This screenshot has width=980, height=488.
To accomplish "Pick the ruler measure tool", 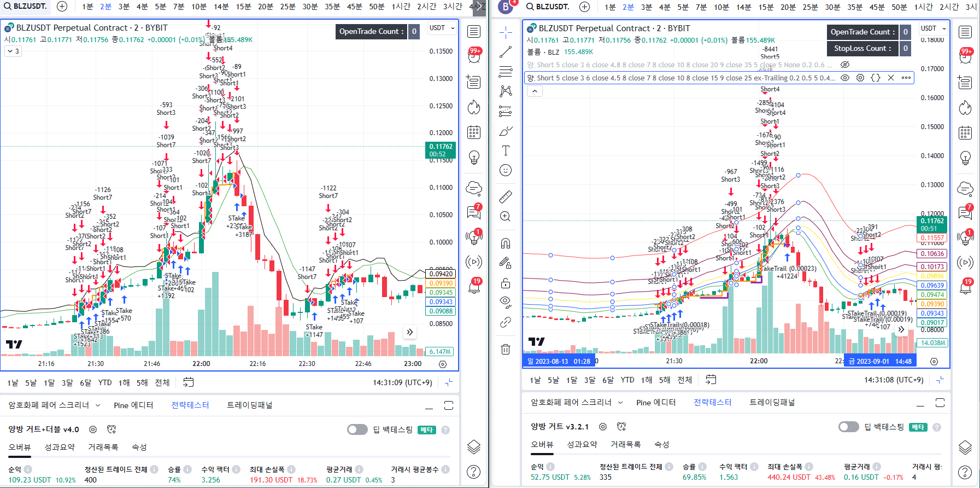I will tap(506, 196).
